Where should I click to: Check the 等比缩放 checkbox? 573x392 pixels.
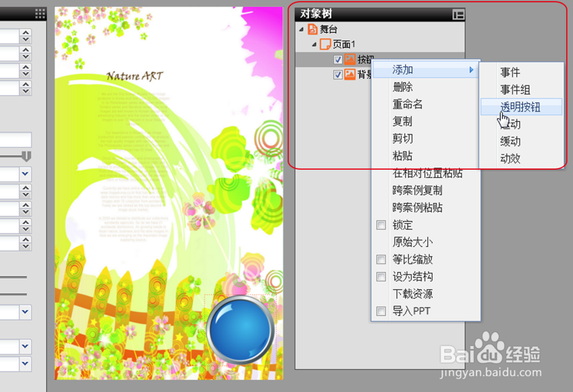[381, 260]
